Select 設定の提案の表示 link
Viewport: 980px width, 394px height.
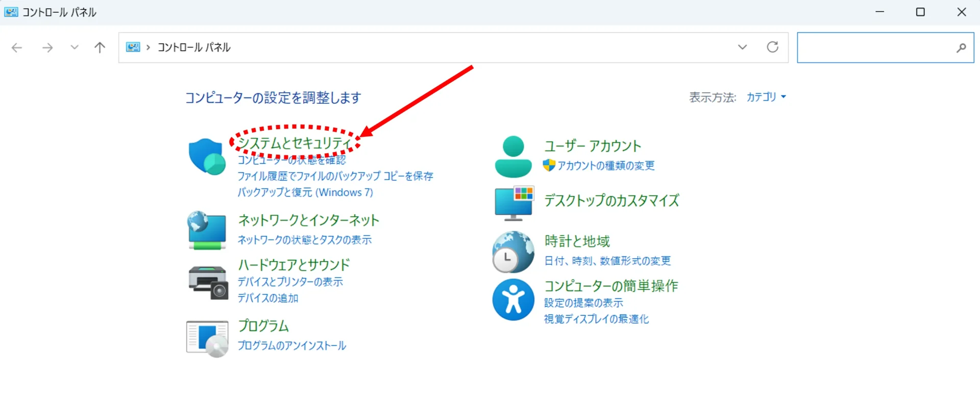pos(583,303)
